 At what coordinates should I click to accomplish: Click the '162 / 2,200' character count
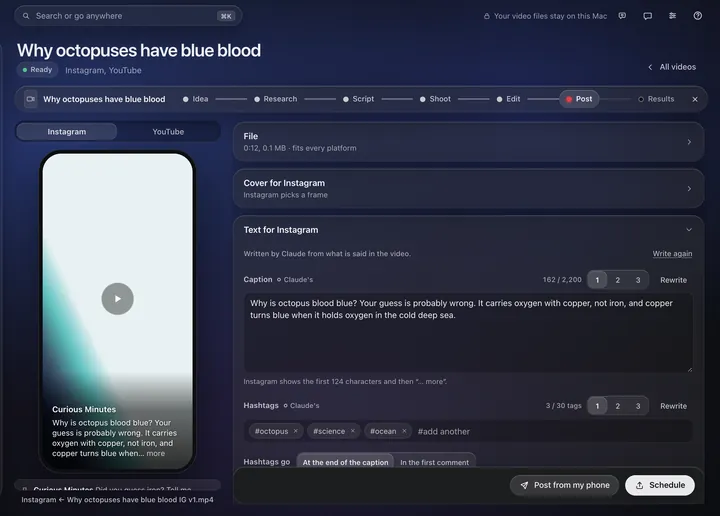562,280
